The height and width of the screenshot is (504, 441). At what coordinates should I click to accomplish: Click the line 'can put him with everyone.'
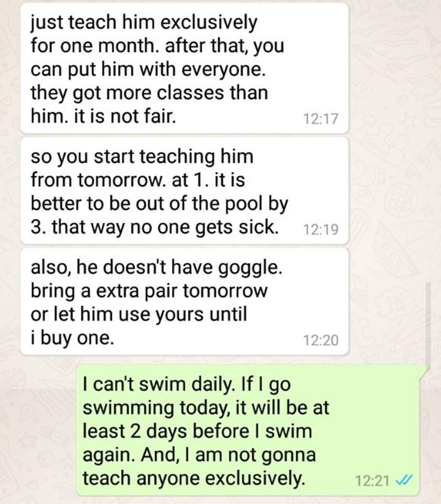(148, 69)
